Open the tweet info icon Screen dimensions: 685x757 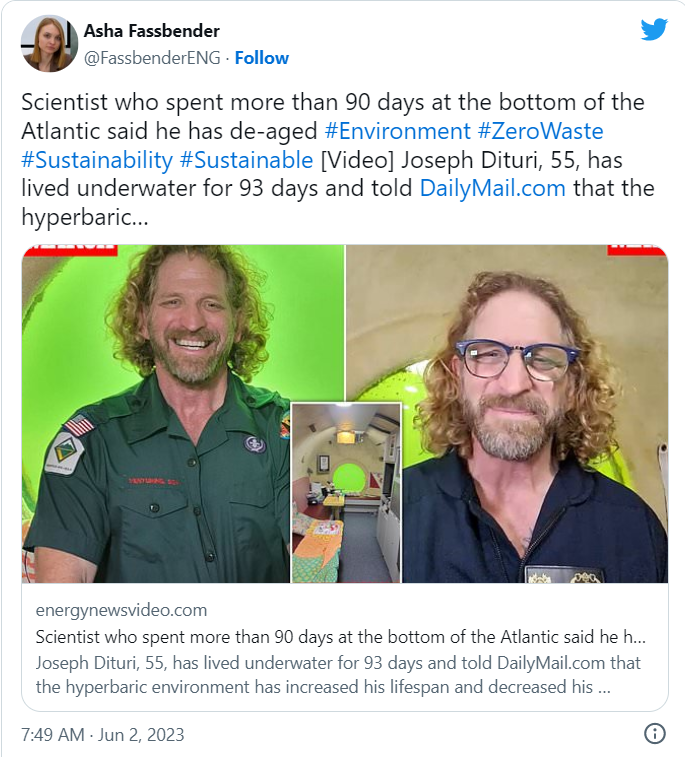click(x=655, y=733)
